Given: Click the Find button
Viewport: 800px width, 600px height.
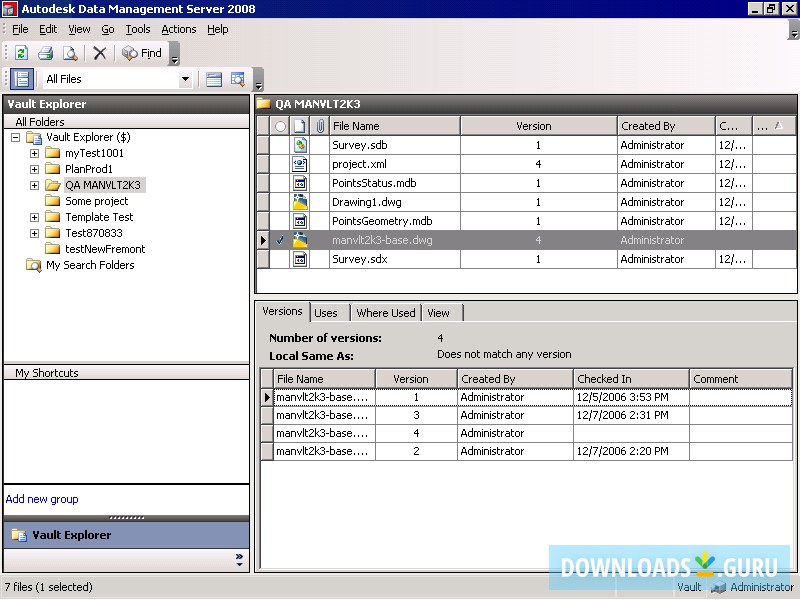Looking at the screenshot, I should [x=142, y=53].
